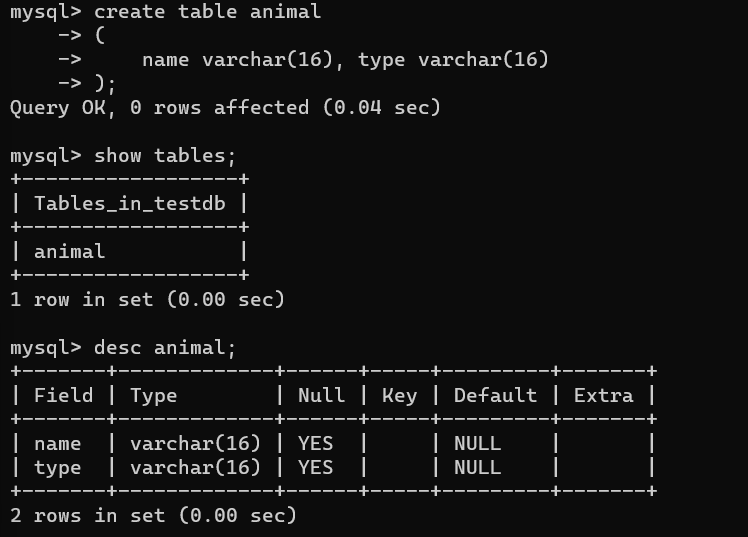Image resolution: width=748 pixels, height=537 pixels.
Task: Click the YES value in the type row
Action: point(316,468)
